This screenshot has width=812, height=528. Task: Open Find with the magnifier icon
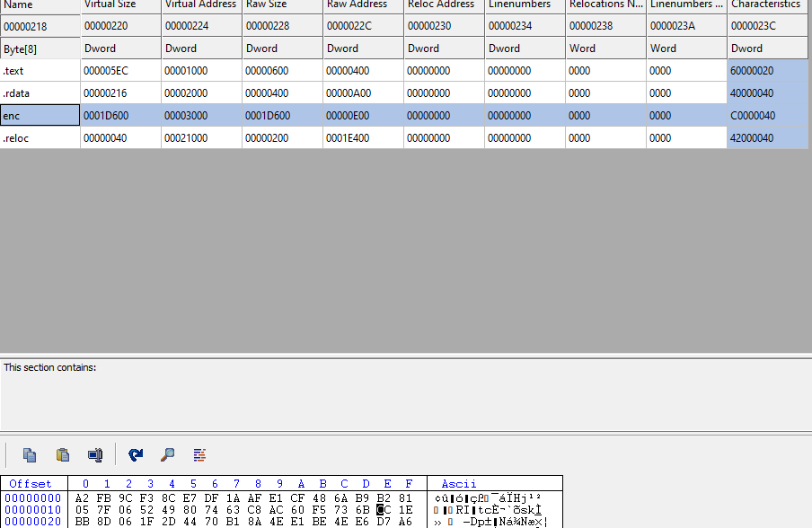[167, 454]
